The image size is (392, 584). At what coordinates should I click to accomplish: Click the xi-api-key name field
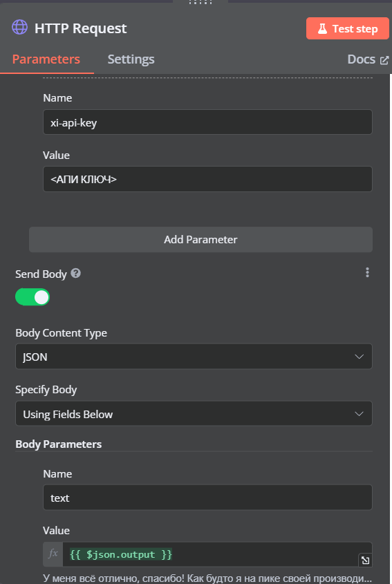(x=207, y=122)
